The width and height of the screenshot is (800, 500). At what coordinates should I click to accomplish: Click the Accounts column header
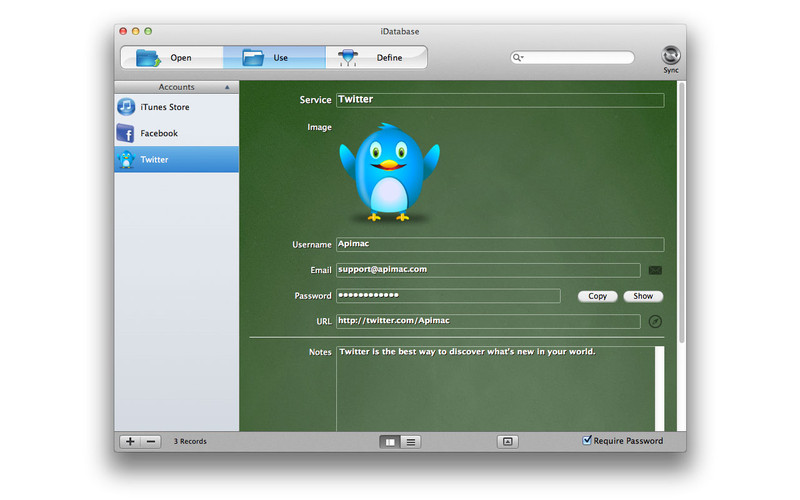(x=177, y=87)
